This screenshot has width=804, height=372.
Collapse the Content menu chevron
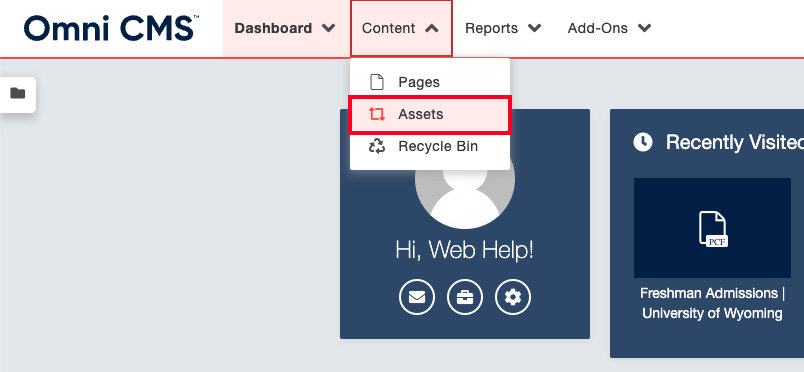[432, 28]
